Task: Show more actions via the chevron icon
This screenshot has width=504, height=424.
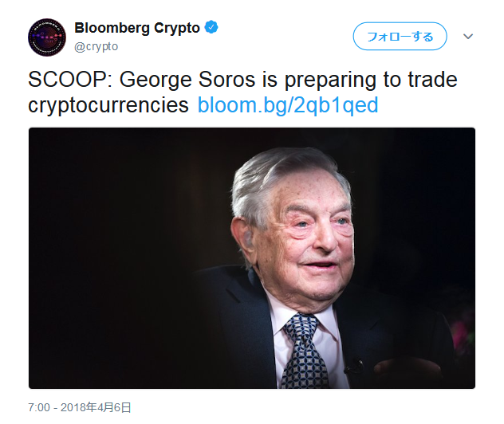Action: coord(468,37)
